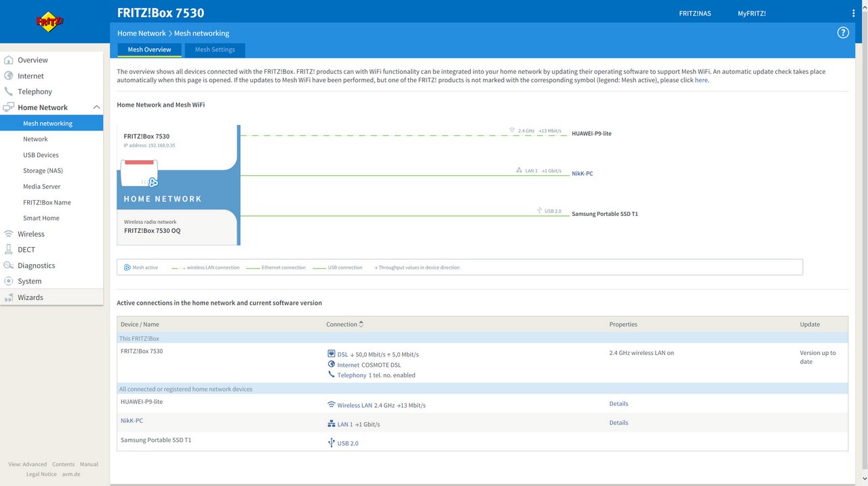Click the USB icon in Samsung SSD row
Viewport: 868px width, 486px height.
pyautogui.click(x=332, y=443)
